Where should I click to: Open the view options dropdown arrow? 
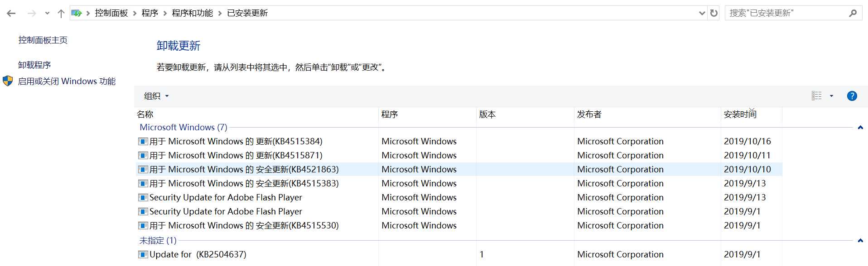point(831,96)
